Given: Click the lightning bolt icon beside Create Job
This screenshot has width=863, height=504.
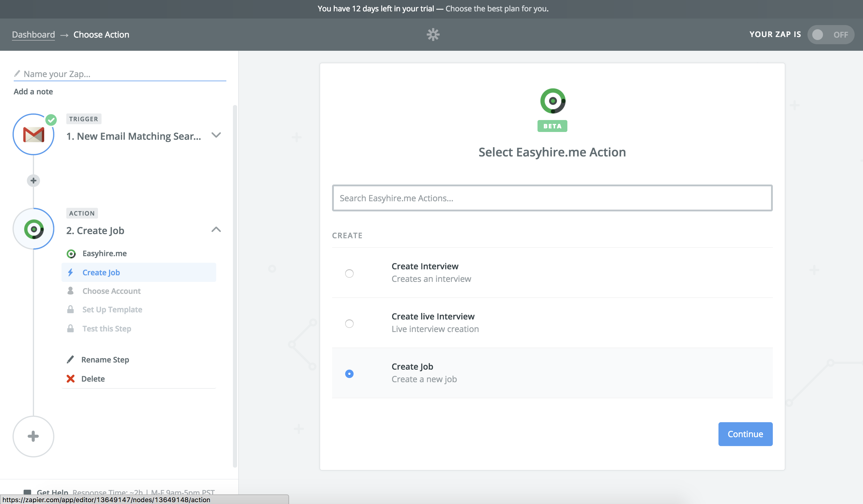Looking at the screenshot, I should [70, 273].
